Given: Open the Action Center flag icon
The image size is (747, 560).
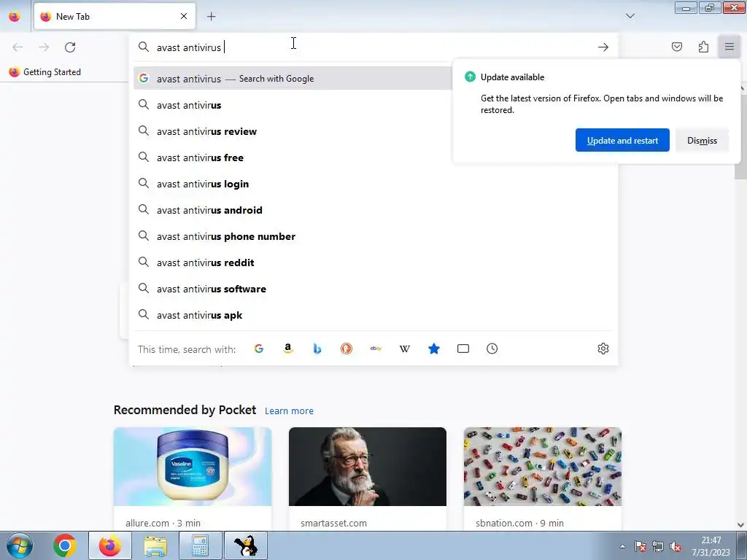Looking at the screenshot, I should pos(640,546).
